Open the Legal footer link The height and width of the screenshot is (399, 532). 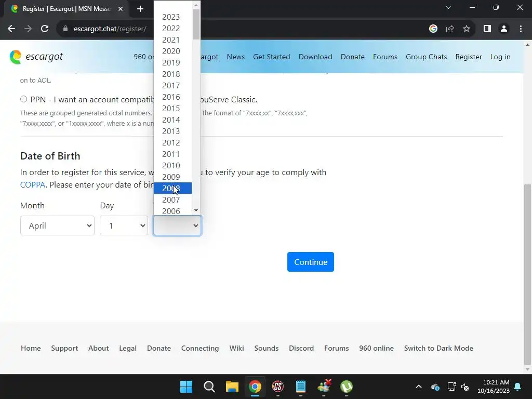[128, 348]
